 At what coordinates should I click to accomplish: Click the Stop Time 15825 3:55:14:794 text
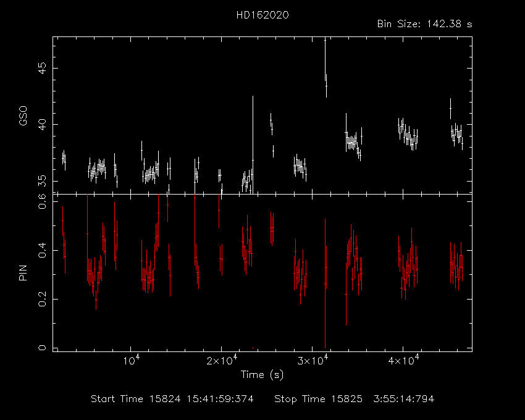[x=355, y=399]
